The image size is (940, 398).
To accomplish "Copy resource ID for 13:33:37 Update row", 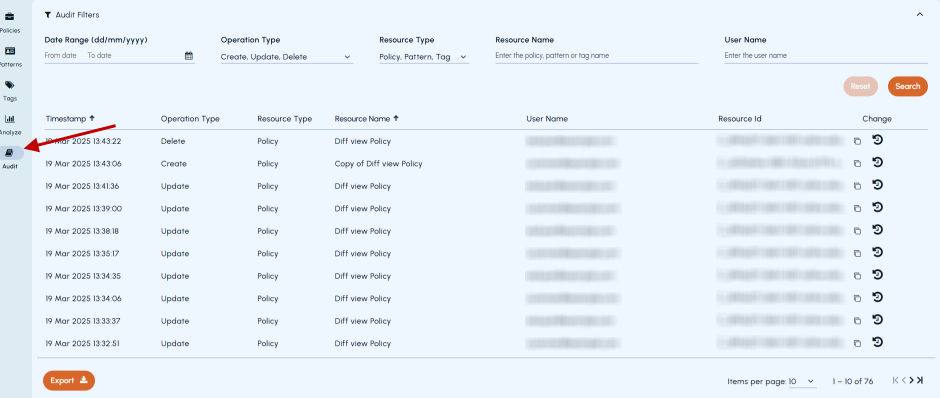I will pos(857,321).
